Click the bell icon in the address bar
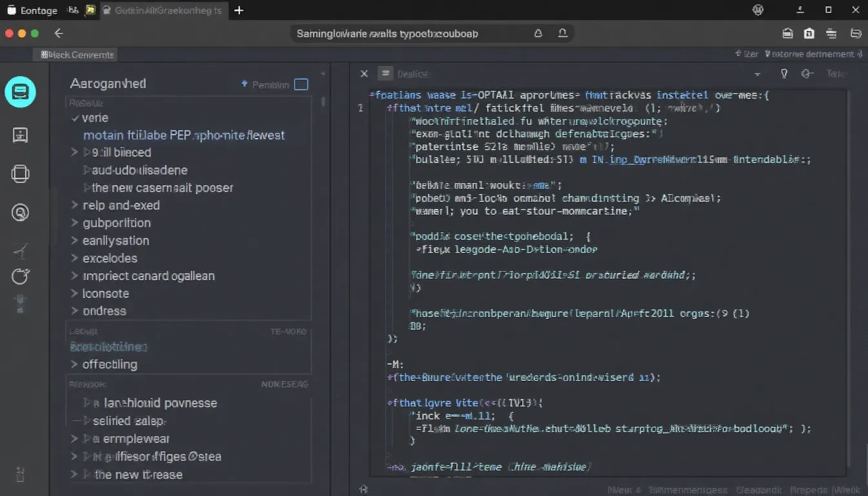868x496 pixels. 563,33
